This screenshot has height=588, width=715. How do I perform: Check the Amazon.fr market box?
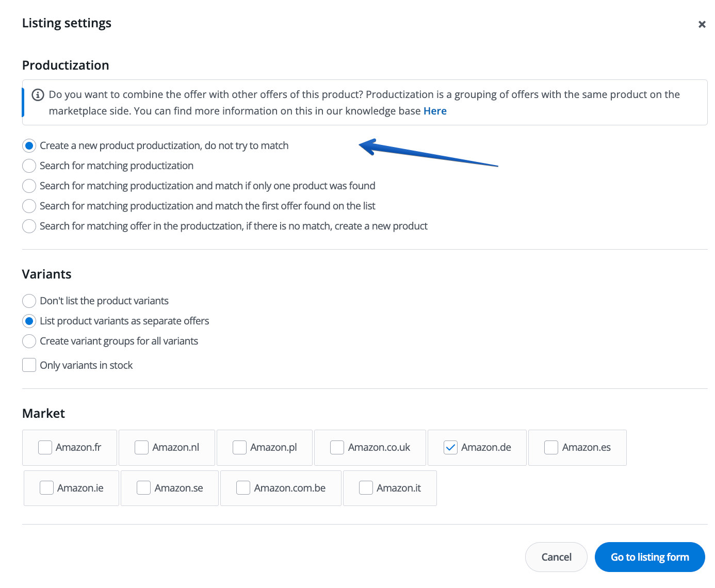click(x=45, y=448)
